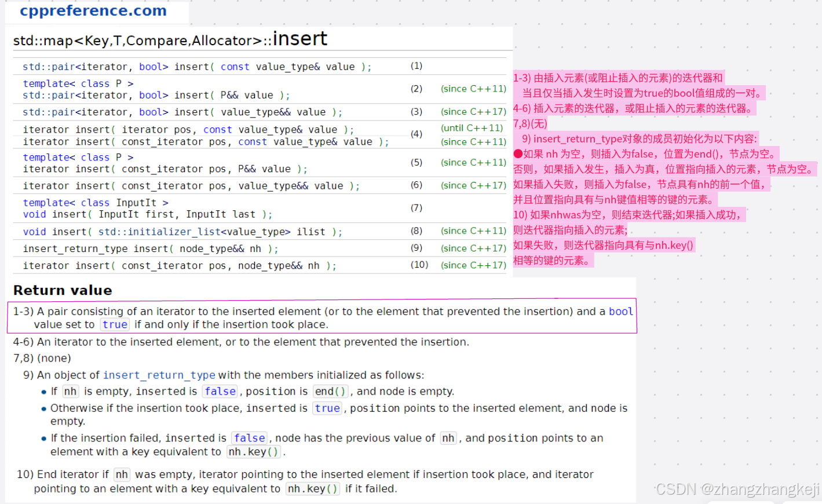
Task: Click the 'nh' code box in item 10
Action: [x=122, y=474]
